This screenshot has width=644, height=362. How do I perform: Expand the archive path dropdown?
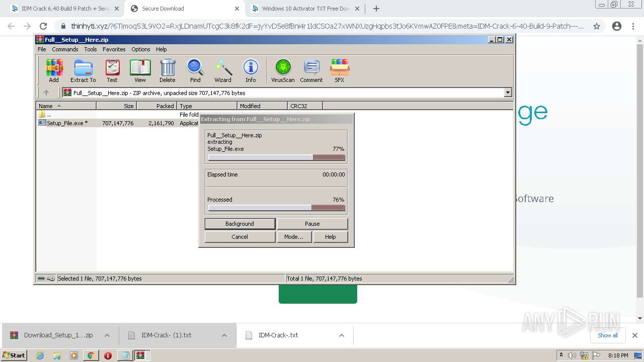(x=508, y=93)
